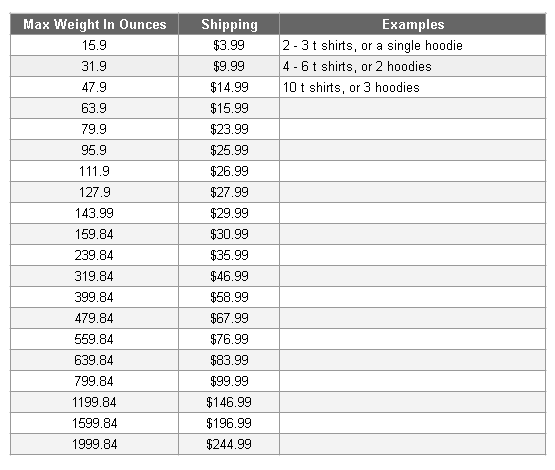Viewport: 555px width, 470px height.
Task: Select the 1999.84 weight cell
Action: (x=95, y=444)
